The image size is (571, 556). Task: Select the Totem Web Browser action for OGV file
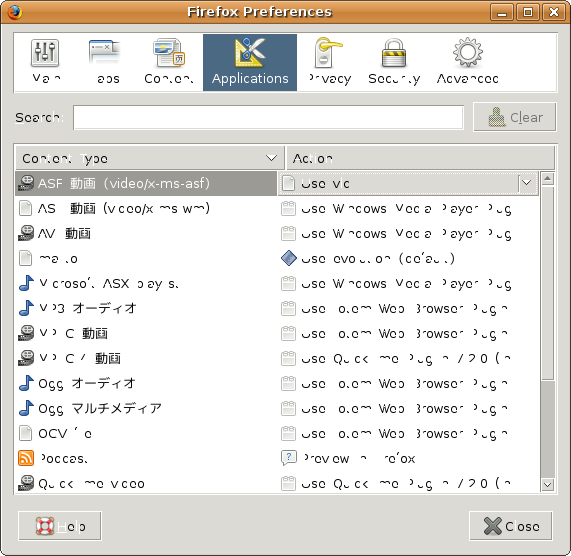404,434
